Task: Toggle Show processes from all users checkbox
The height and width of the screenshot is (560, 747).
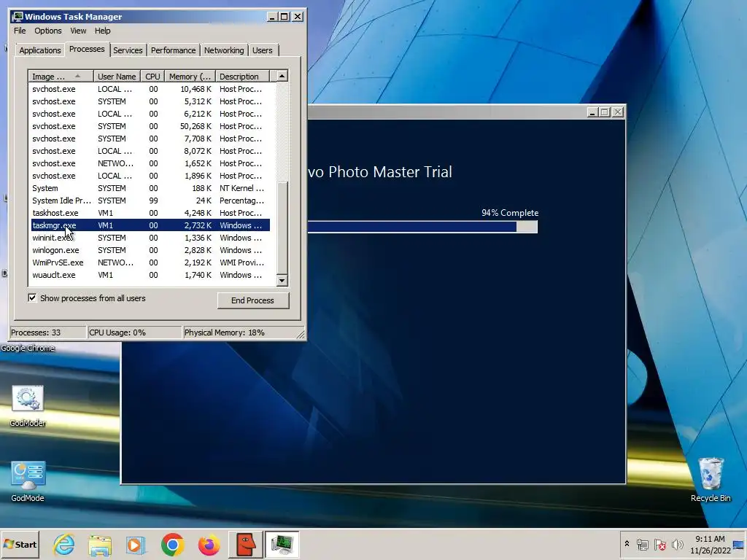Action: pos(32,298)
